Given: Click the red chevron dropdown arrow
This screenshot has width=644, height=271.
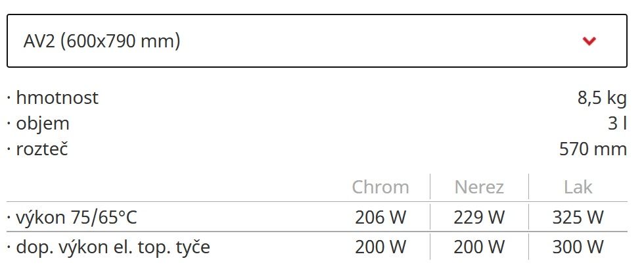Looking at the screenshot, I should (x=589, y=41).
